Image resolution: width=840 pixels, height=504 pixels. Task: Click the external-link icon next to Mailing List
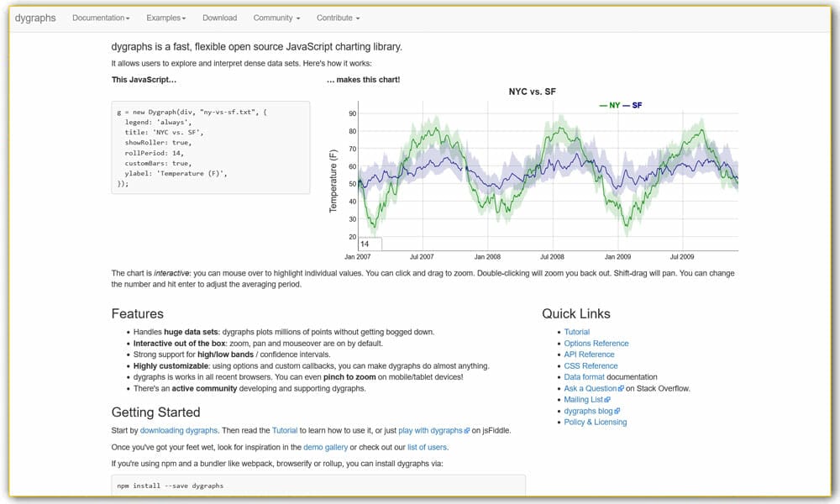607,399
